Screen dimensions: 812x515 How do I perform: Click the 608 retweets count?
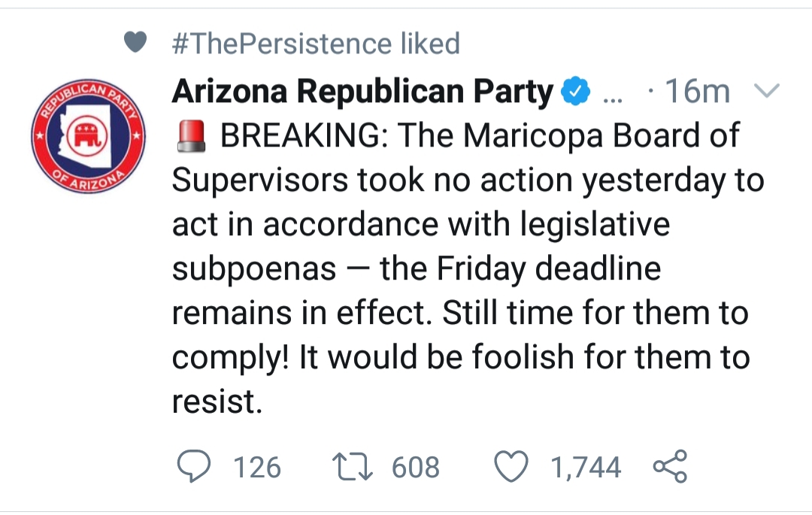click(415, 467)
